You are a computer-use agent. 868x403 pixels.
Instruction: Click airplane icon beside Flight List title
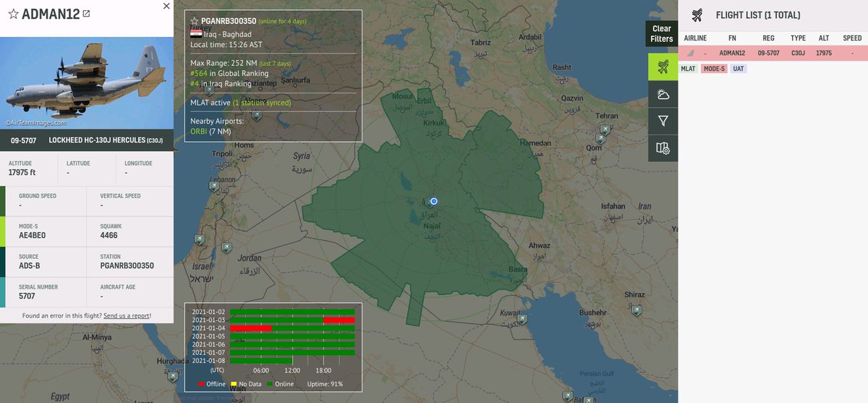[x=697, y=15]
